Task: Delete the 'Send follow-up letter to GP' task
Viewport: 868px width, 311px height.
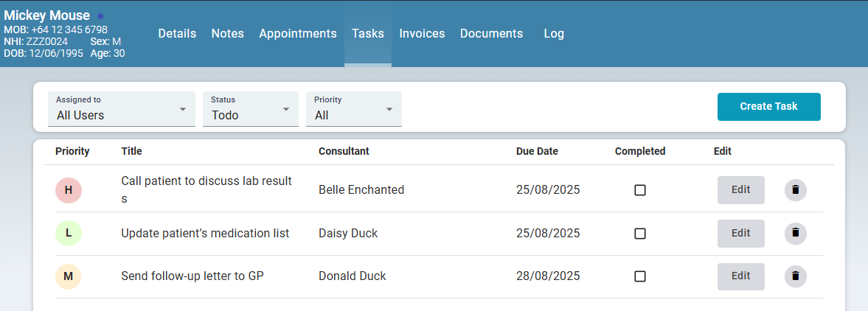Action: (795, 276)
